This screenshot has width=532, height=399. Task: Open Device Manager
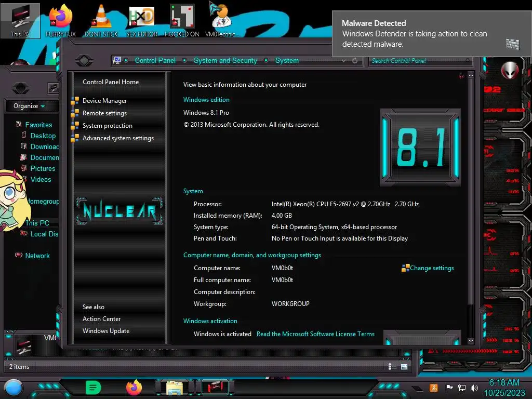click(104, 101)
